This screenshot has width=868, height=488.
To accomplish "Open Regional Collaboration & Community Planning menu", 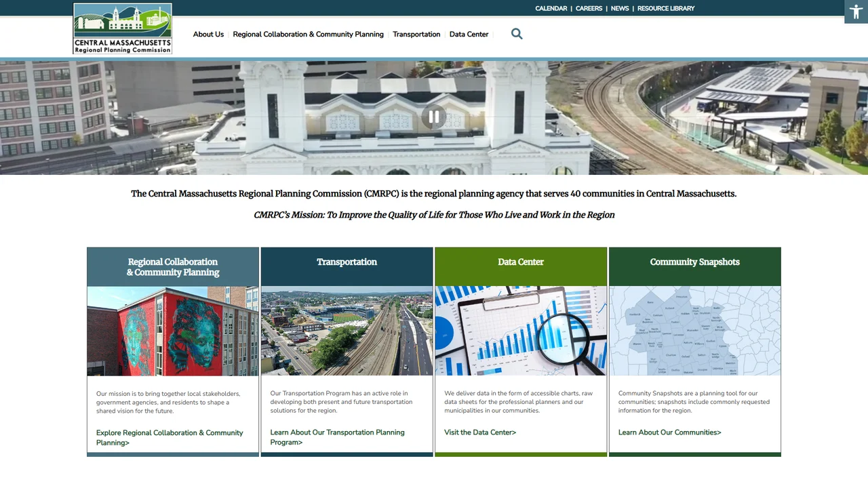I will point(308,34).
